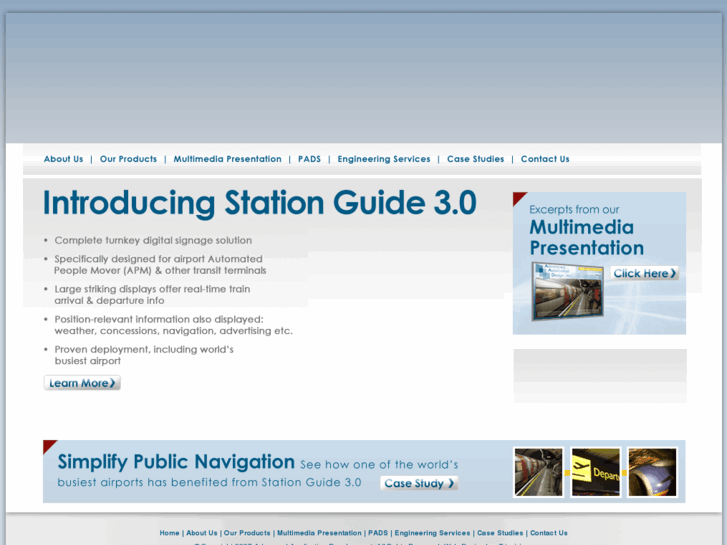Open Engineering Services in top navigation
727x545 pixels.
pyautogui.click(x=384, y=159)
